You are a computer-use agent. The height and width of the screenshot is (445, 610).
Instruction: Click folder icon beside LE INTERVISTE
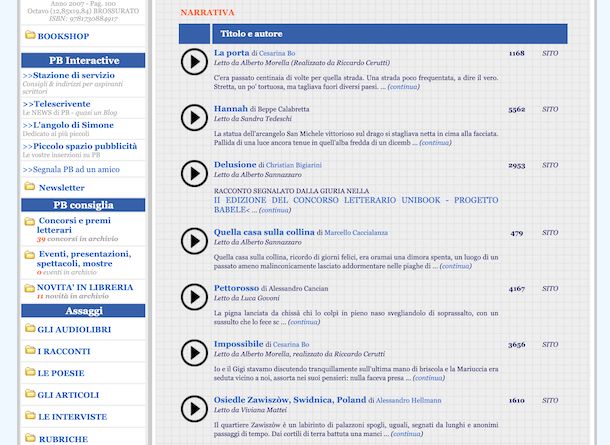click(30, 415)
